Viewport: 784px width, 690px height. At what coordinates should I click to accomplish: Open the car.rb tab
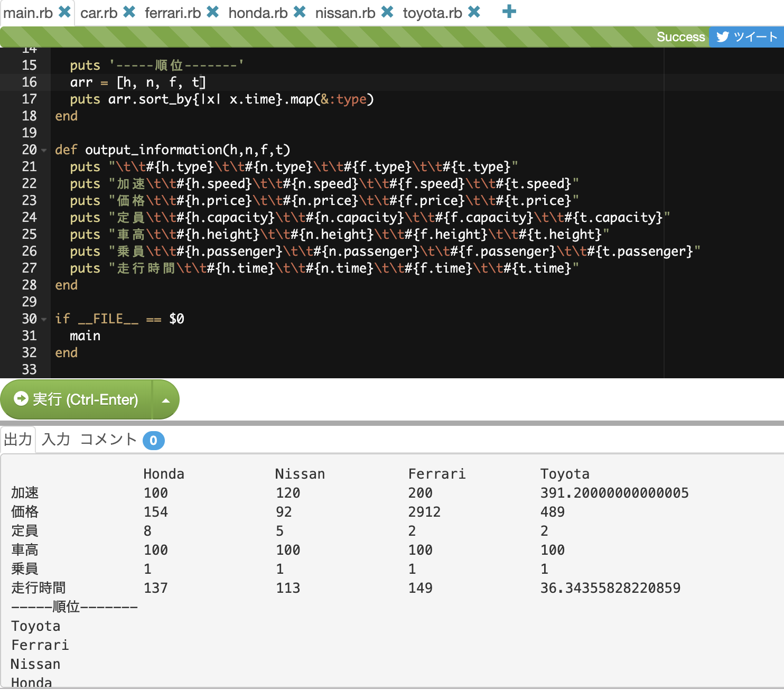click(99, 13)
